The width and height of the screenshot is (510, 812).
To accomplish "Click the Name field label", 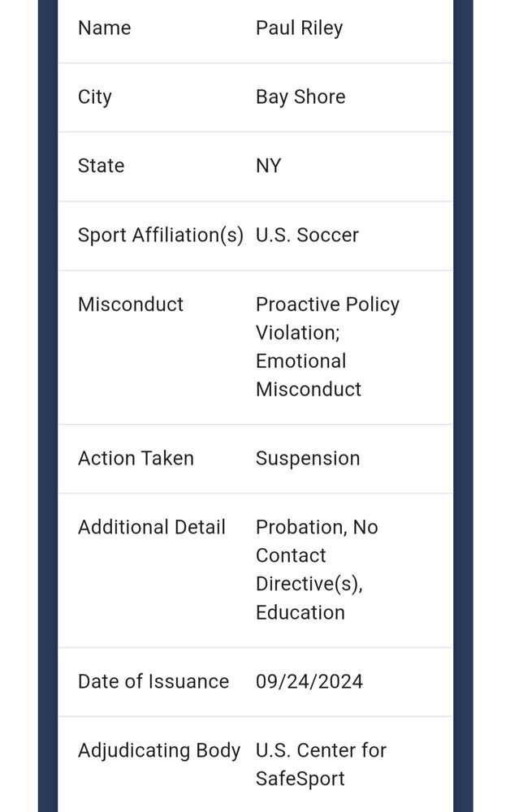I will 104,28.
